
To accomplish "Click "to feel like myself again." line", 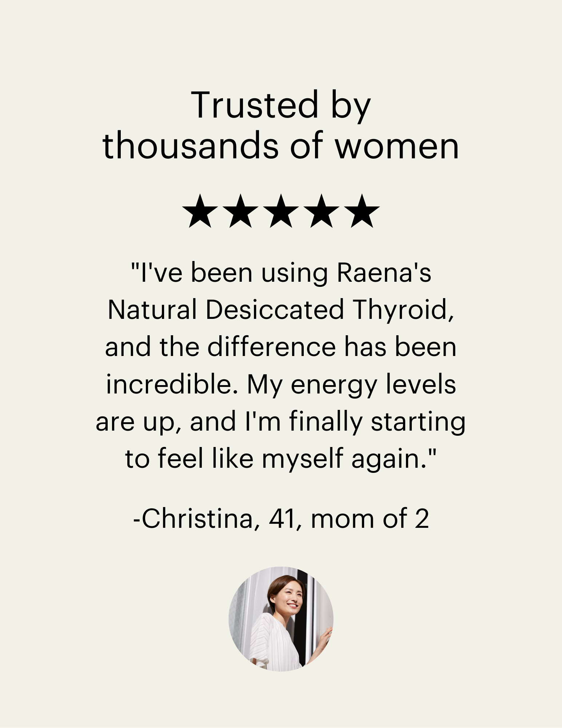I will click(x=281, y=459).
